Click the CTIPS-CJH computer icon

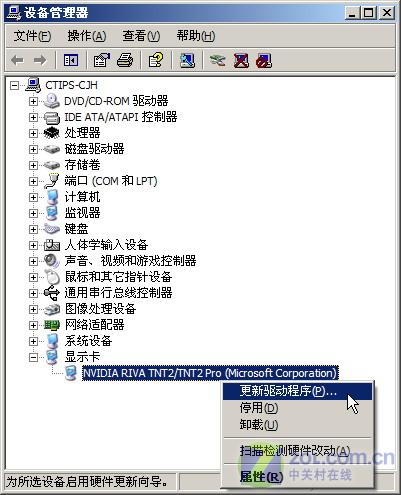pyautogui.click(x=33, y=85)
